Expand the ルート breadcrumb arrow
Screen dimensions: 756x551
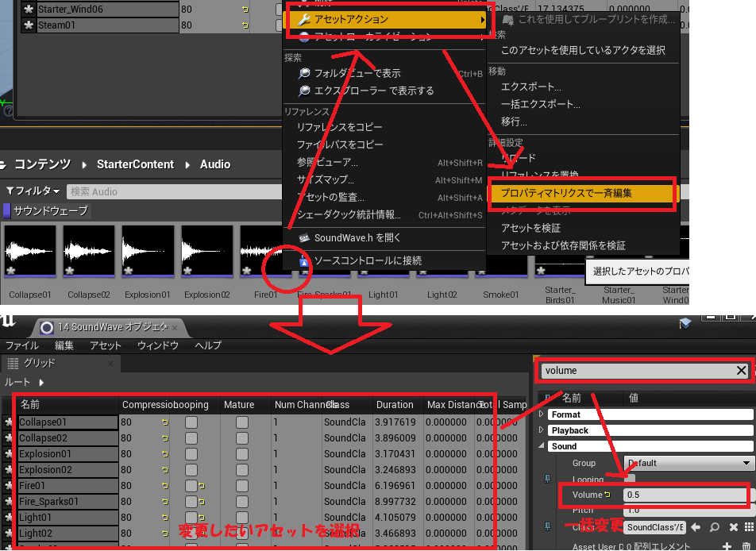(x=41, y=382)
